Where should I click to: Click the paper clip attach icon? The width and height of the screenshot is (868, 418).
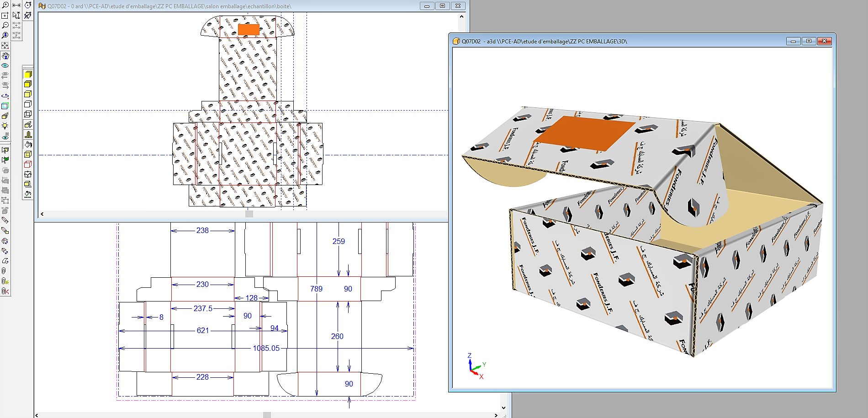4,271
